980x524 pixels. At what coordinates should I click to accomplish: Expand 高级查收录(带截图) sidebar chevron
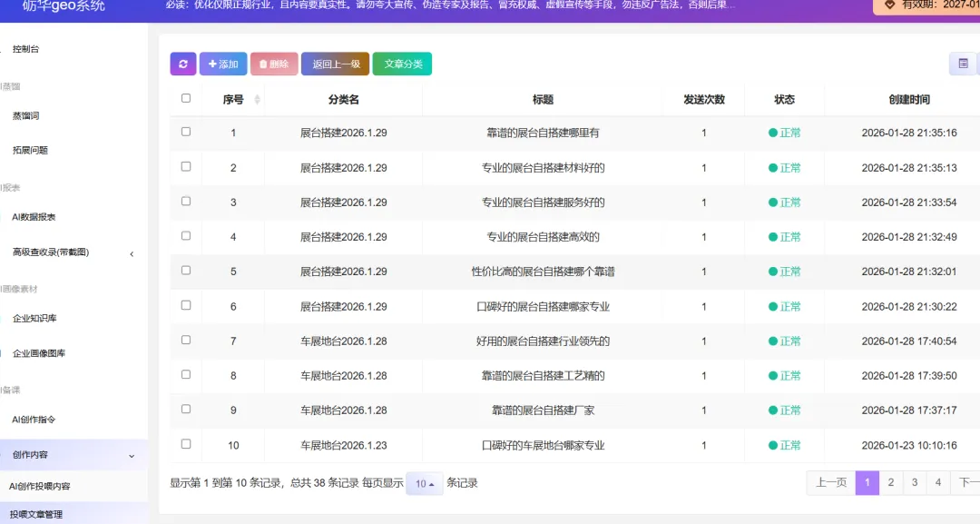point(132,254)
